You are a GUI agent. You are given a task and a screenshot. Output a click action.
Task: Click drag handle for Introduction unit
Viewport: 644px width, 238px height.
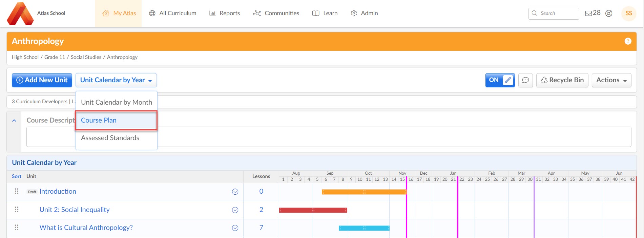17,191
